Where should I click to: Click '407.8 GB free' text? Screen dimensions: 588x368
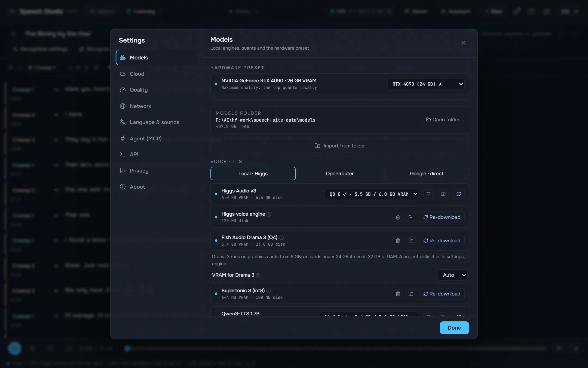pos(232,126)
